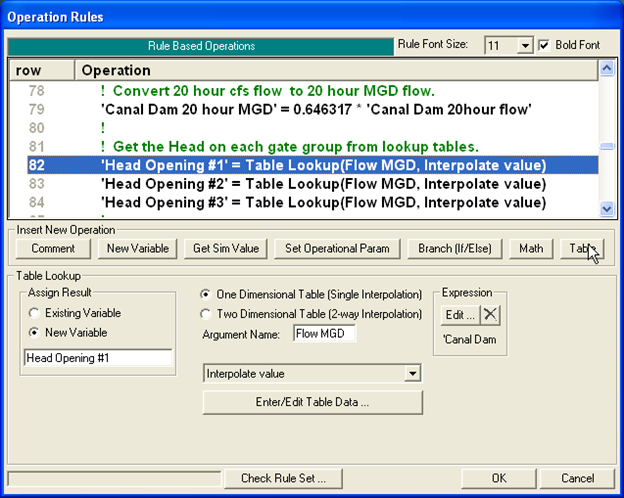Toggle the Bold Font checkbox
Viewport: 624px width, 498px height.
[545, 45]
